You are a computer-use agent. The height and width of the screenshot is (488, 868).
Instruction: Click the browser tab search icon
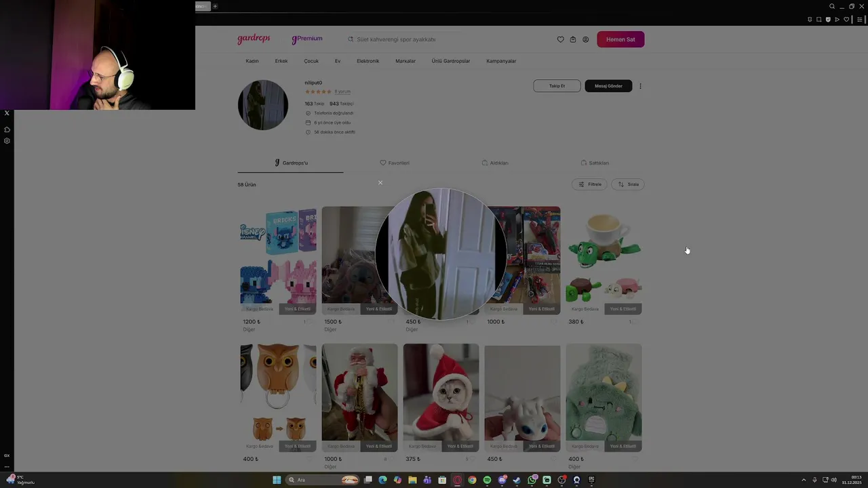tap(832, 6)
